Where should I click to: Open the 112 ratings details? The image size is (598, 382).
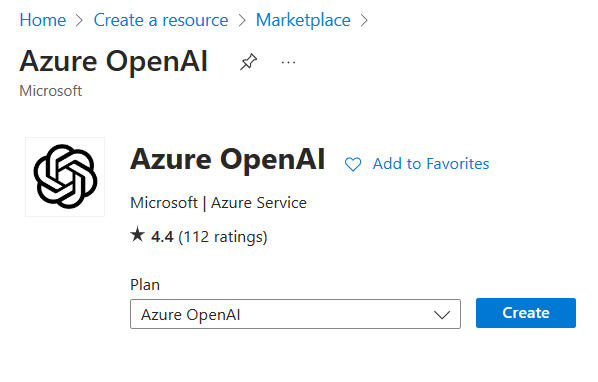(223, 237)
